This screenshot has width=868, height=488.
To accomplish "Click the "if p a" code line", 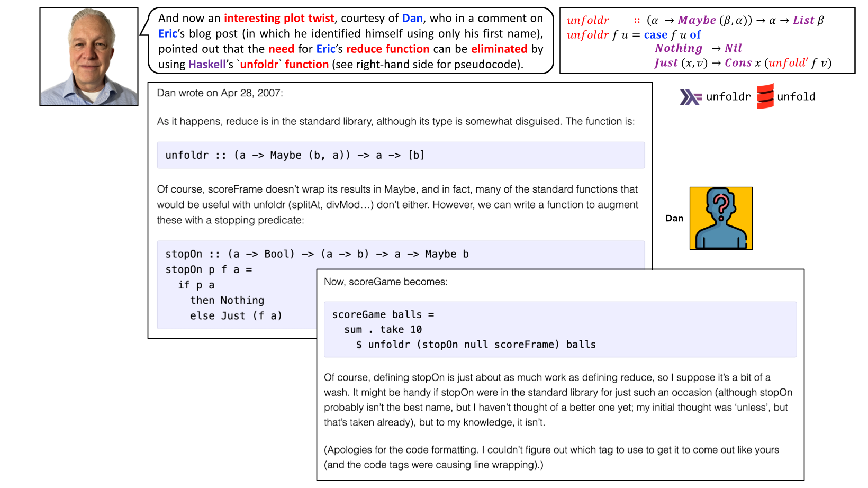I will (196, 285).
